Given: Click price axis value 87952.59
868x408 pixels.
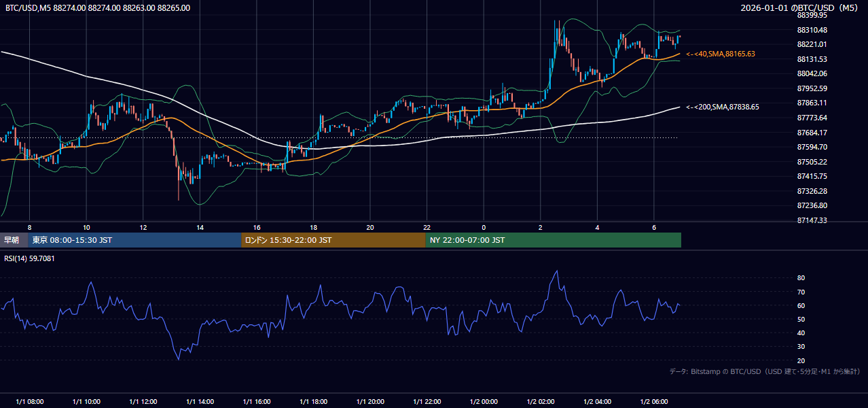Looking at the screenshot, I should (x=812, y=88).
